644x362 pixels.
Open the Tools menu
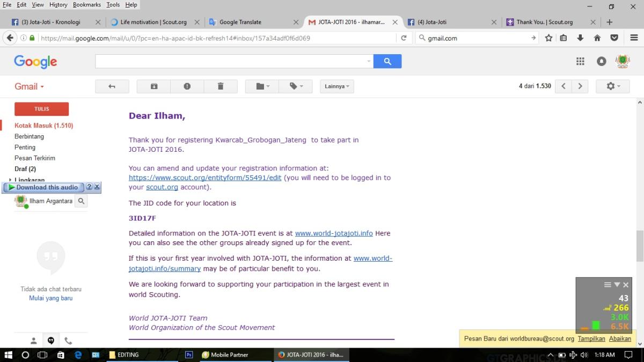(113, 4)
